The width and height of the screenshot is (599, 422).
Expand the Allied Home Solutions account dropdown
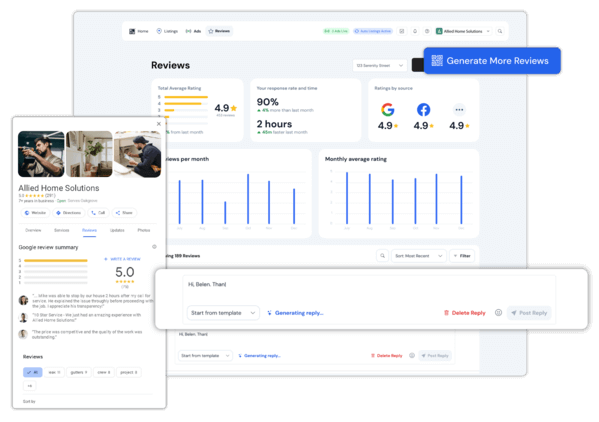click(463, 31)
